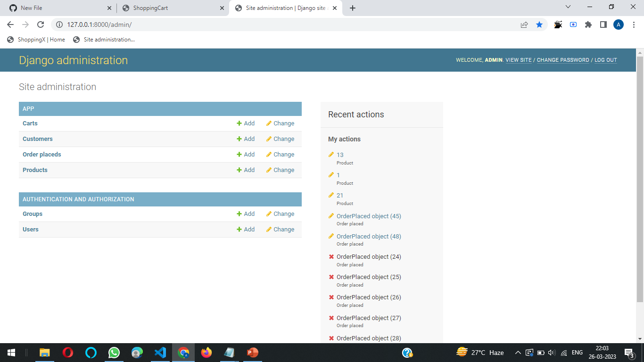Open Firefox from the taskbar

[x=206, y=353]
